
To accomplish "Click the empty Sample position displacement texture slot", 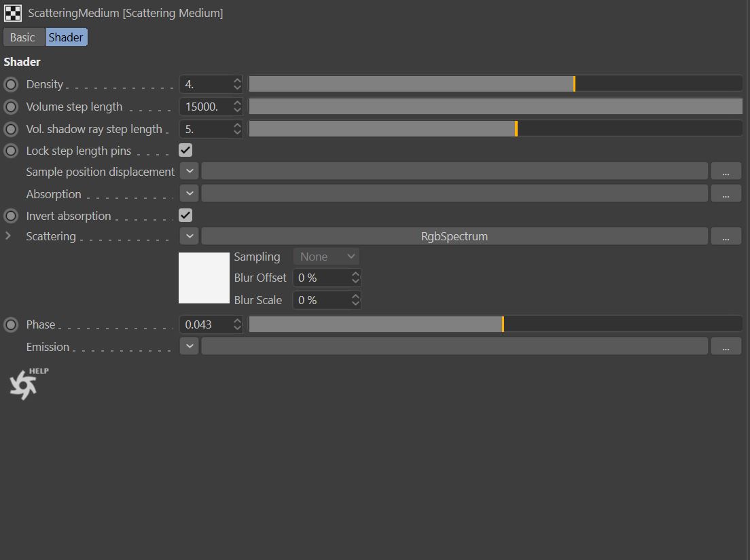I will coord(454,171).
